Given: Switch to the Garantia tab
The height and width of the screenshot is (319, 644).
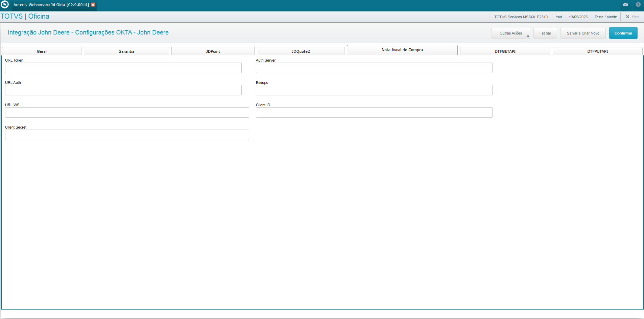Looking at the screenshot, I should coord(126,51).
